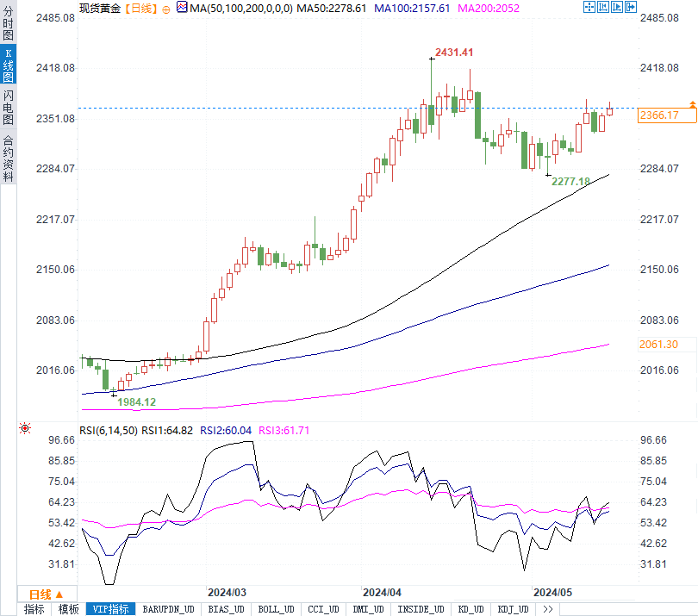Apply the DMI_UD indicator
Viewport: 698px width, 616px height.
[x=369, y=609]
